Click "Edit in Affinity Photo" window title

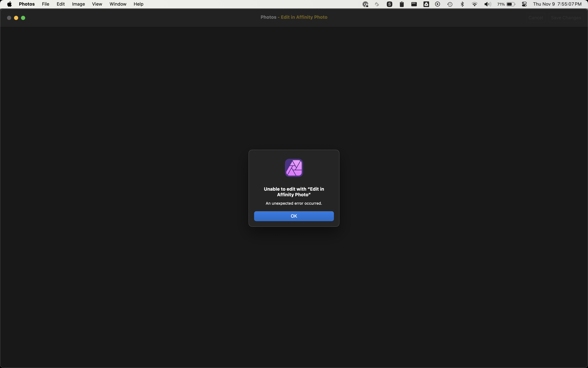(x=304, y=17)
